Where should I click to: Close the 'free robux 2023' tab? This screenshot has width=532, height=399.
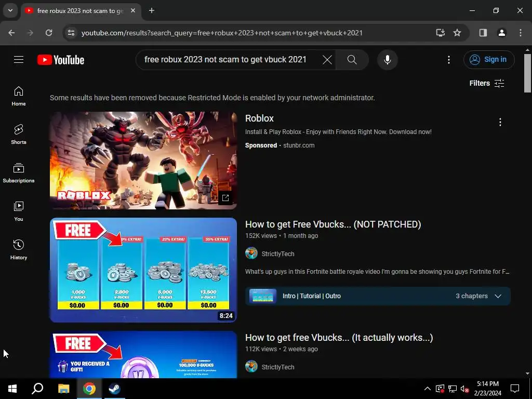tap(133, 10)
